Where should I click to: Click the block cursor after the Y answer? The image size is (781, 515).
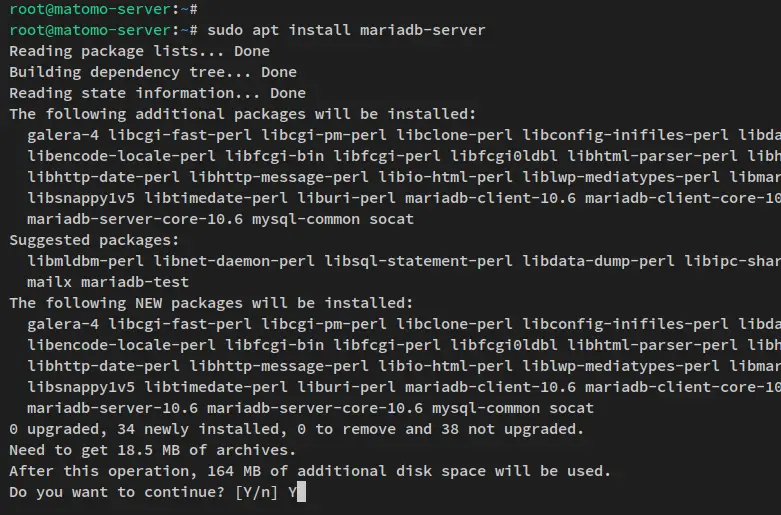pyautogui.click(x=301, y=492)
